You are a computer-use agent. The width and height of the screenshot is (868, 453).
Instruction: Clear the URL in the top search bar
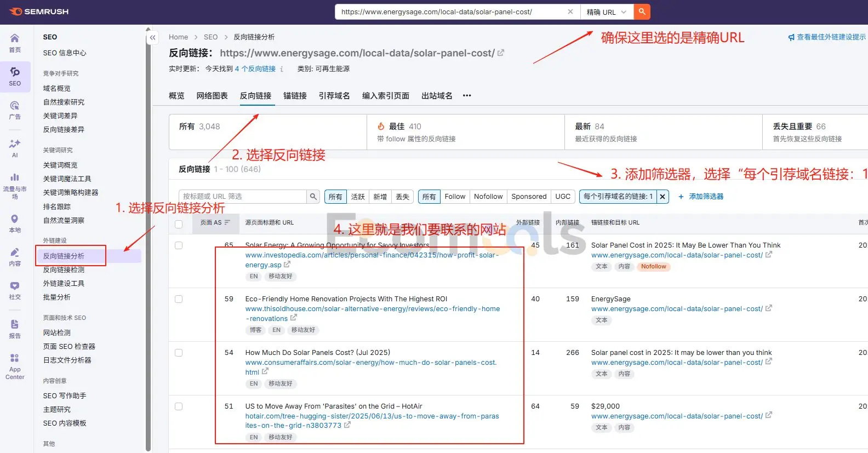[570, 12]
